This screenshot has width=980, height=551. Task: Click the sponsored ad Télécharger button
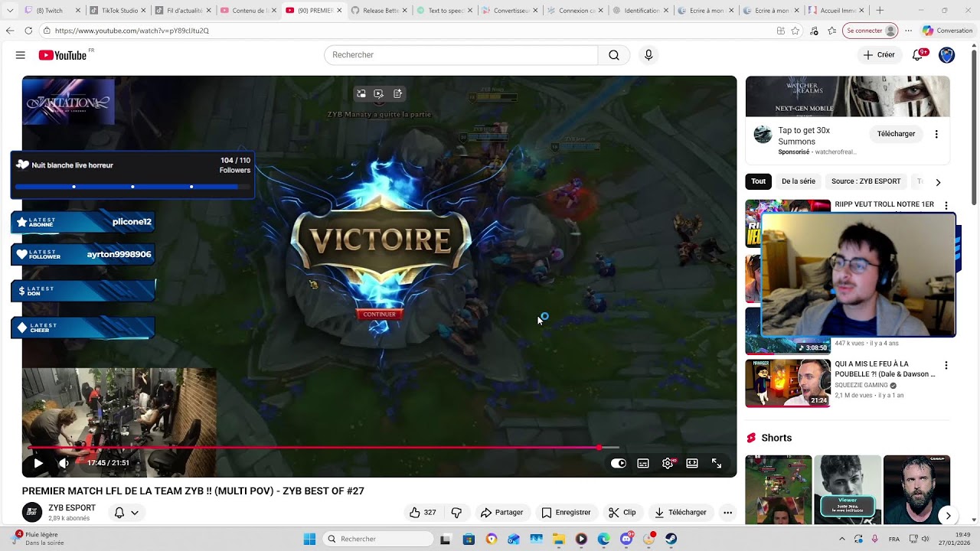(896, 134)
